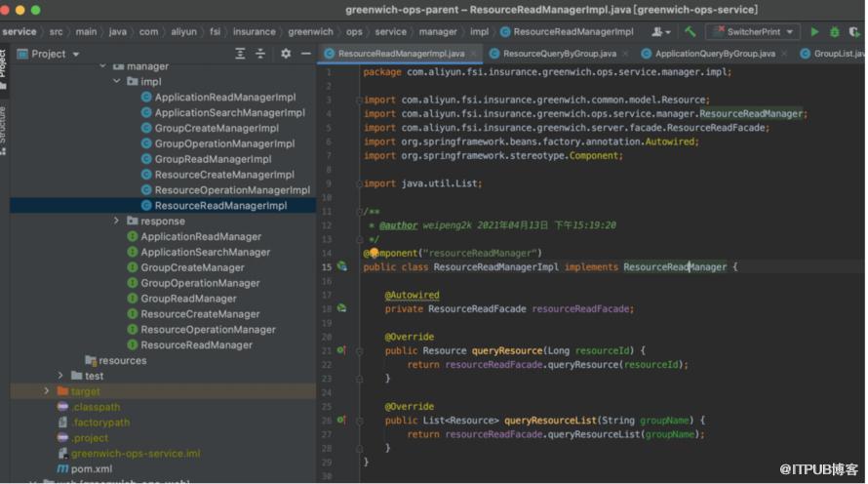Click the Expand All icon in Project panel

tap(240, 54)
